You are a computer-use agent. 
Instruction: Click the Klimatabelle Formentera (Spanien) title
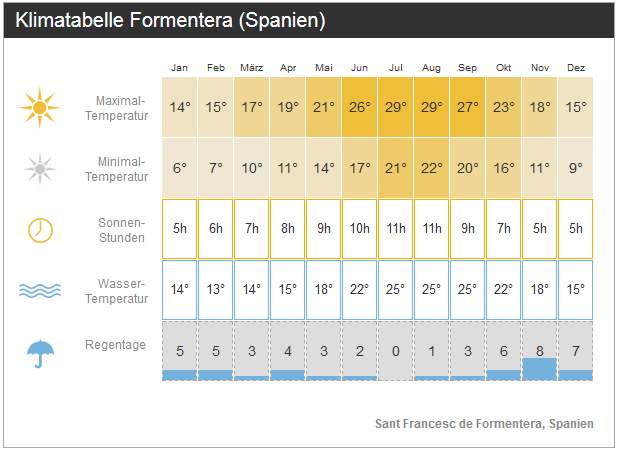click(171, 21)
